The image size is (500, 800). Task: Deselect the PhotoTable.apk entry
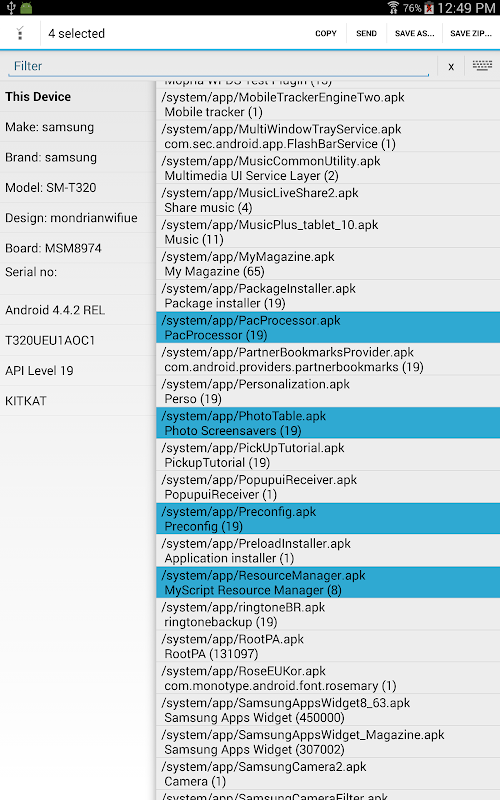[328, 423]
